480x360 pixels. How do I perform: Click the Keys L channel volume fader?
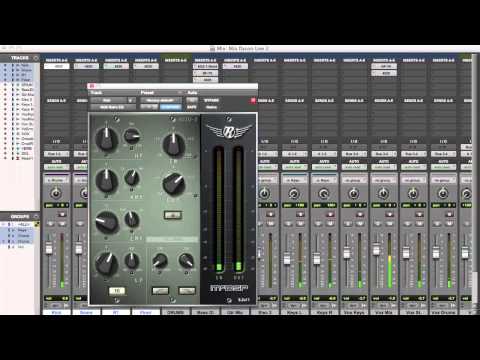point(287,259)
